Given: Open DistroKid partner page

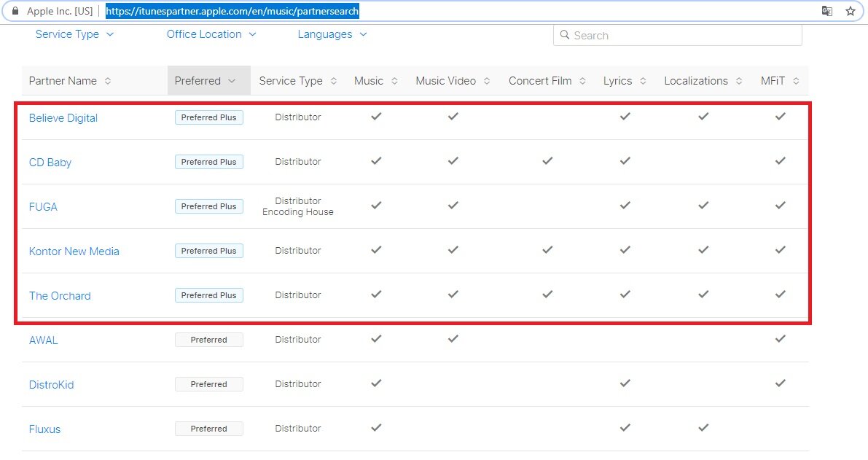Looking at the screenshot, I should click(x=52, y=385).
